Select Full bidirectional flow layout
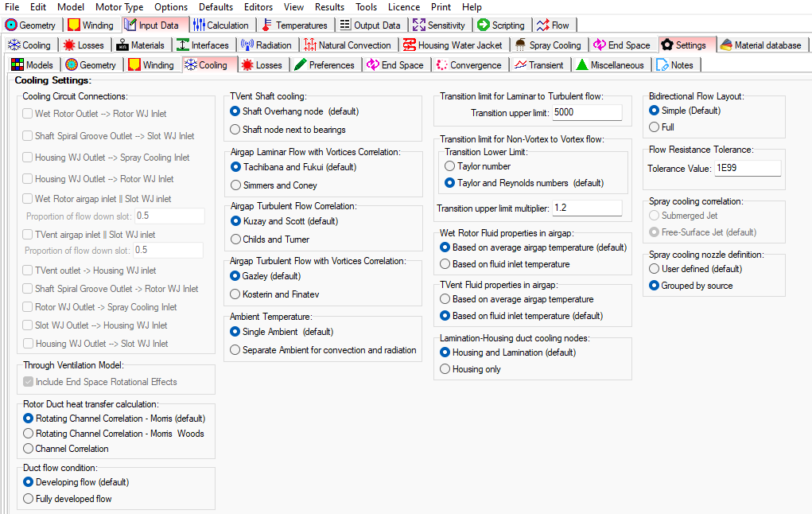Screen dimensions: 812x514 [655, 127]
